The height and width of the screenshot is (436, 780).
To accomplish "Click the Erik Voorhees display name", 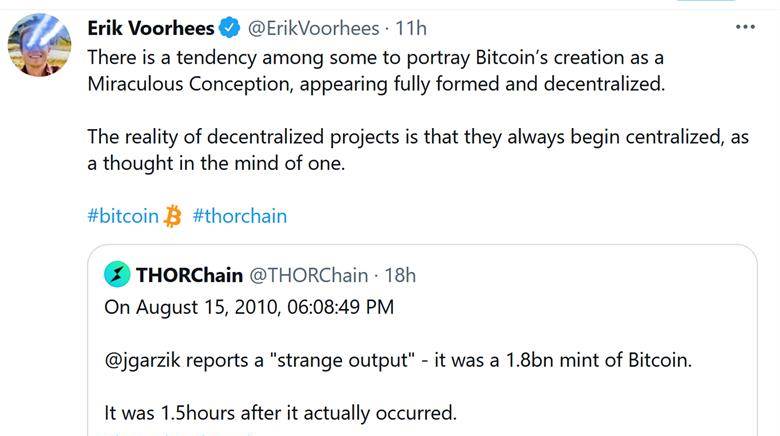I will coord(151,28).
